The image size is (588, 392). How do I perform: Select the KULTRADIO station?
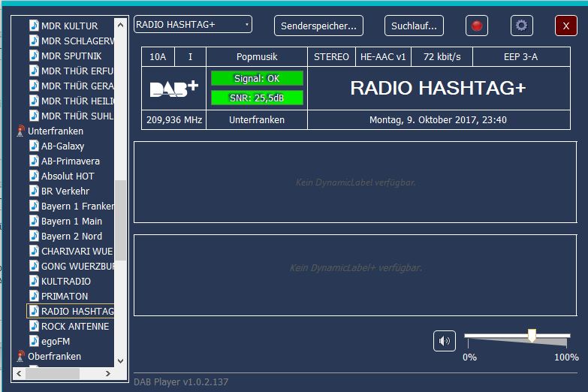[65, 281]
